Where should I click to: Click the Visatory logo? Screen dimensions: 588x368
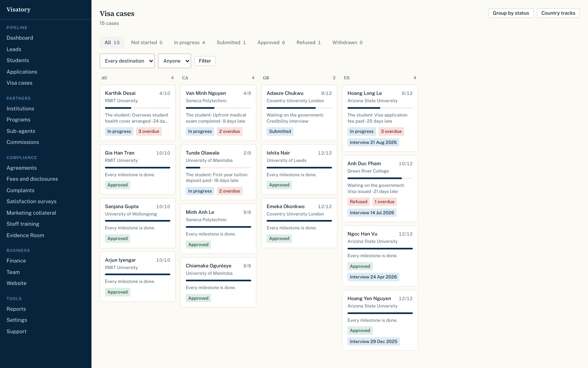point(18,9)
